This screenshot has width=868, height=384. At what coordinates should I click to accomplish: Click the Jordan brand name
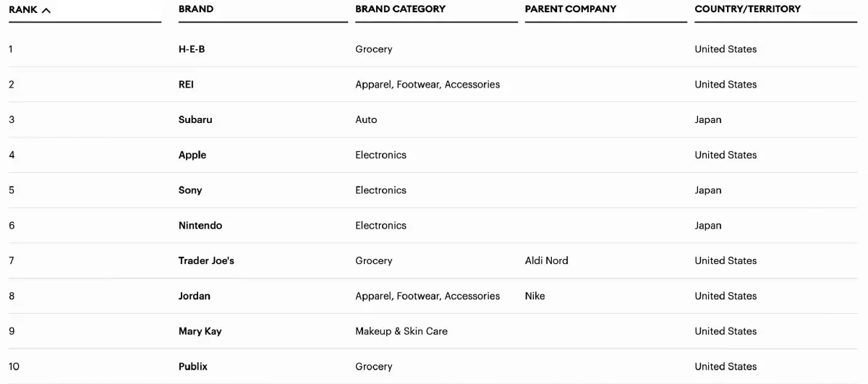[195, 296]
